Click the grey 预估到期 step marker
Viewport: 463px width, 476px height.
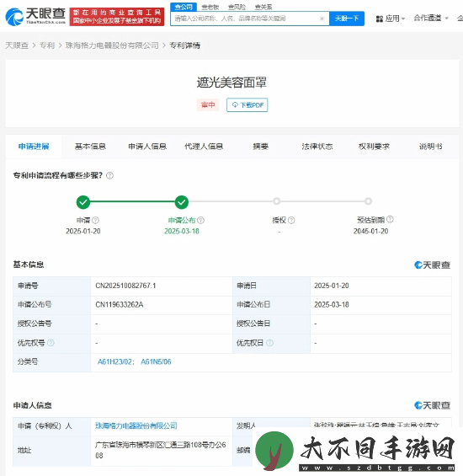coord(368,201)
